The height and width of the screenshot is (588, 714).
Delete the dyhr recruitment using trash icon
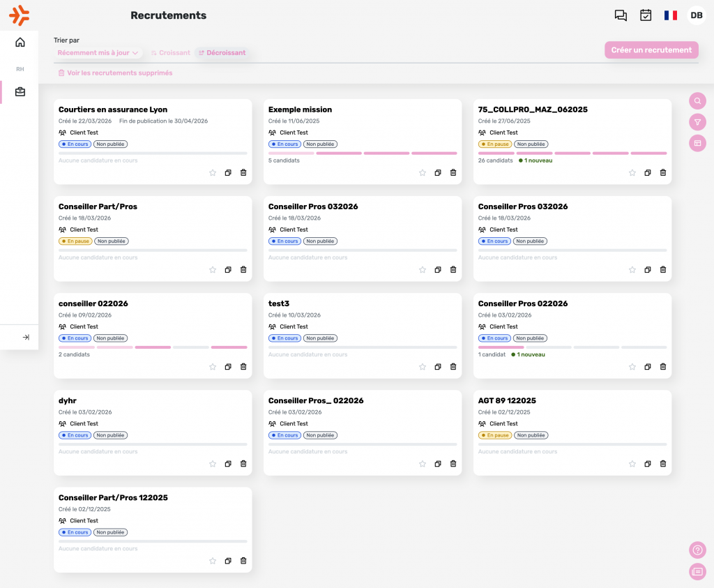click(x=243, y=463)
